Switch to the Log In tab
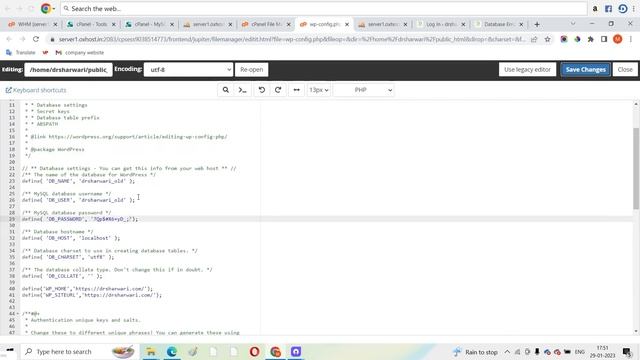640x360 pixels. [441, 24]
